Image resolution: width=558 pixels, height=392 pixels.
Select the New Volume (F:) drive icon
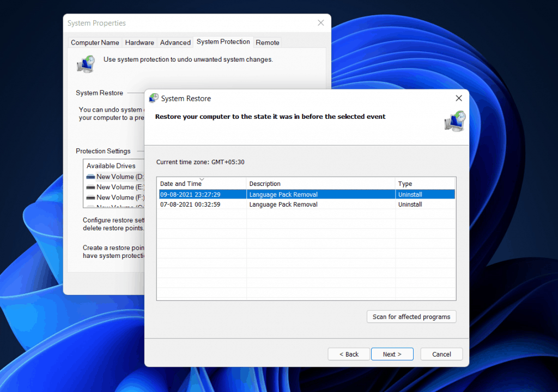pyautogui.click(x=90, y=197)
